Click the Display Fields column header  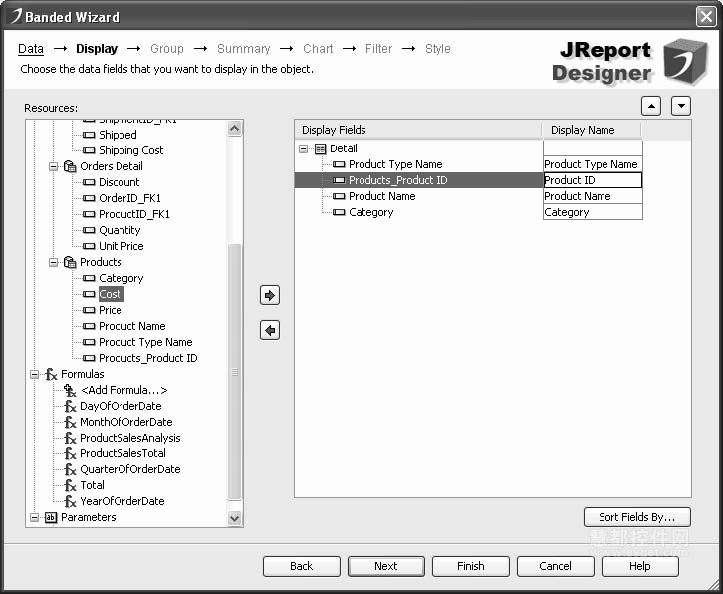point(418,131)
